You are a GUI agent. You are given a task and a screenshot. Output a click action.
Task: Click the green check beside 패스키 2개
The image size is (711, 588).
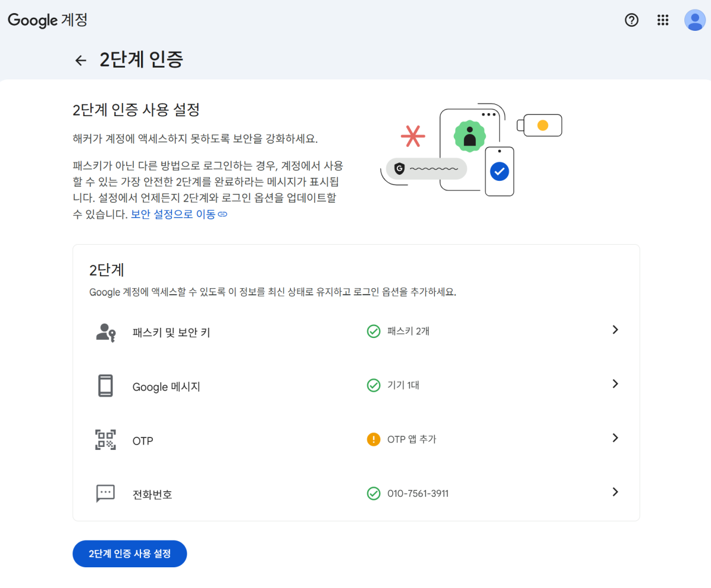pos(373,331)
